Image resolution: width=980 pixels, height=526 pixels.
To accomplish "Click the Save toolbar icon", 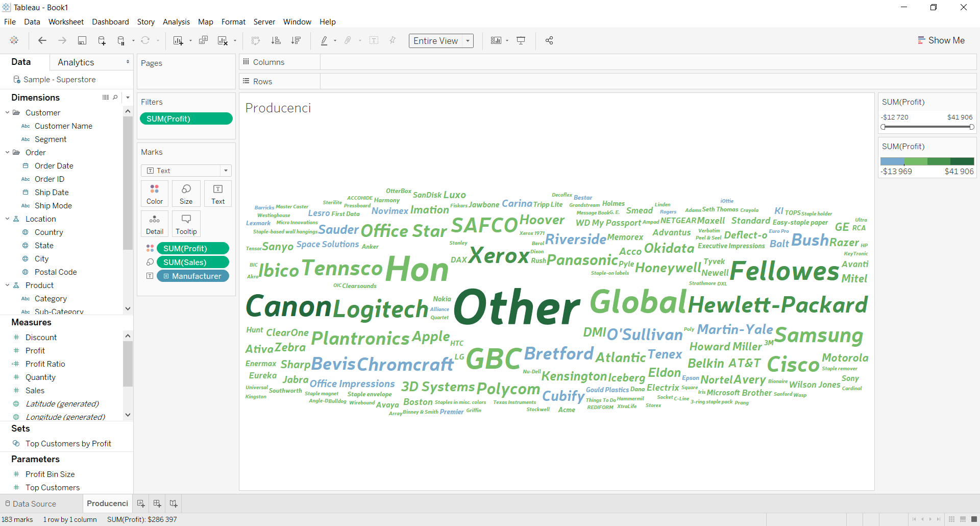I will [x=82, y=41].
